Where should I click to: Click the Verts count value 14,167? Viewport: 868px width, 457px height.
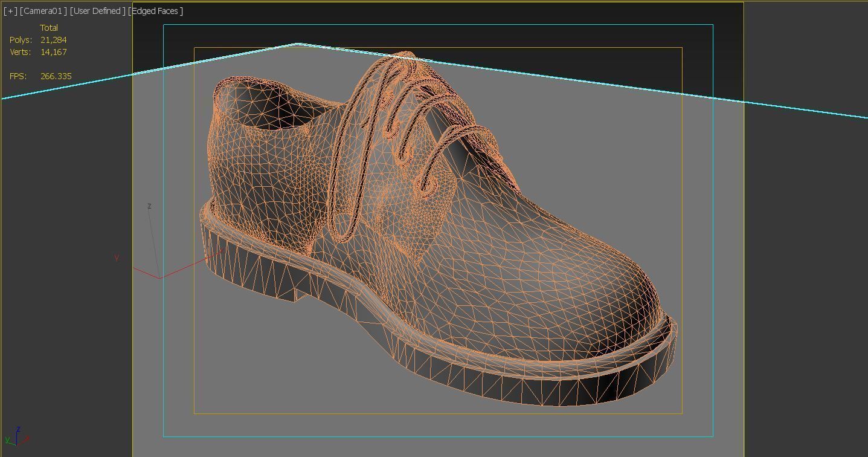[53, 51]
